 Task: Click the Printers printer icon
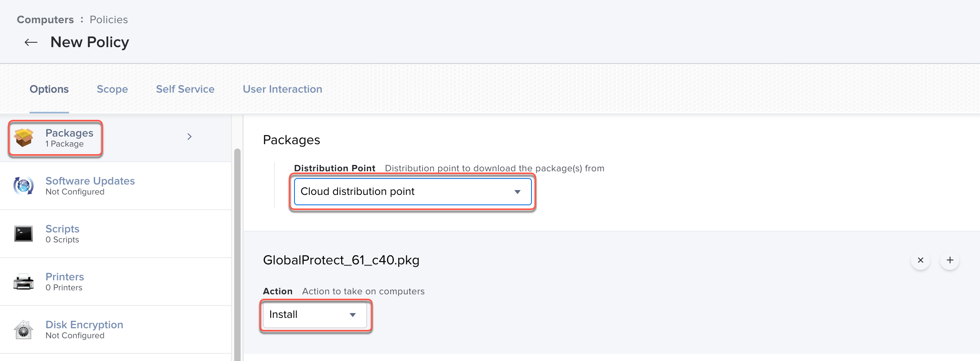(x=24, y=282)
